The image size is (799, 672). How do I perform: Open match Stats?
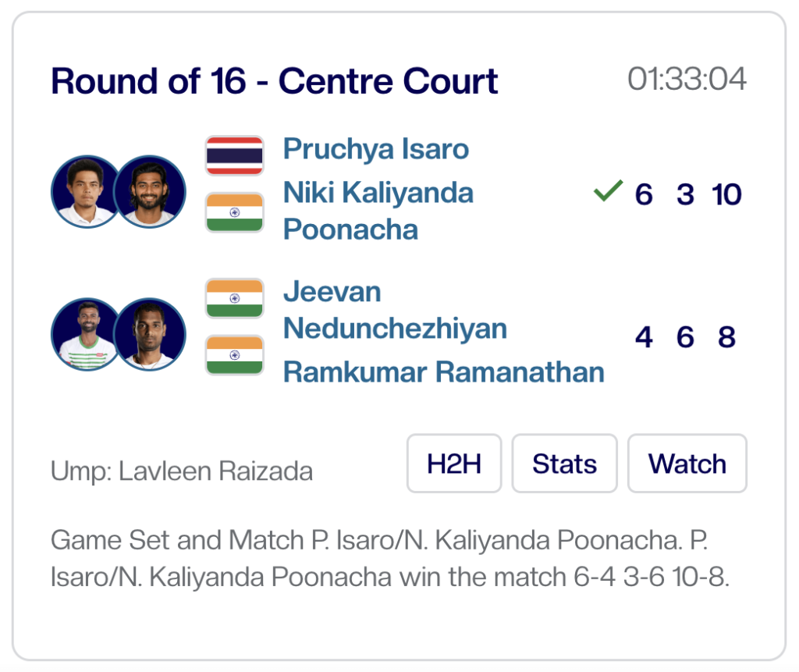(564, 464)
